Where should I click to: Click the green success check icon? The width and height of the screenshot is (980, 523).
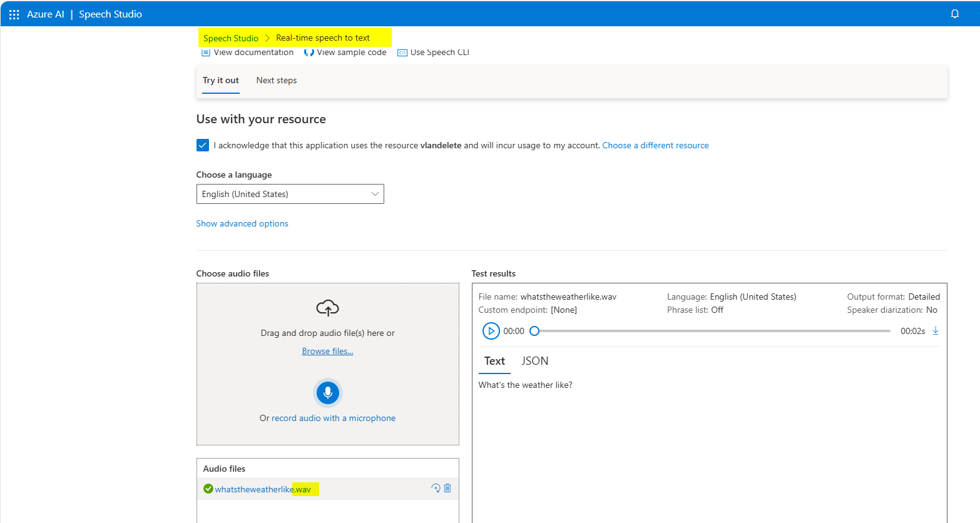click(208, 489)
